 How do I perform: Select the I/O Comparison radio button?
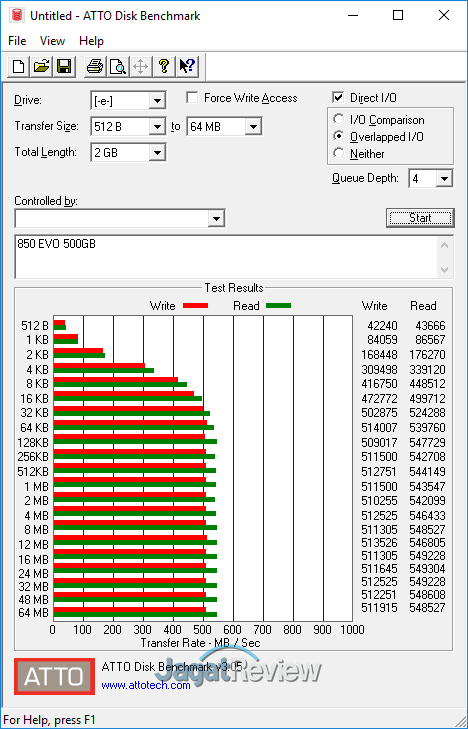tap(339, 119)
